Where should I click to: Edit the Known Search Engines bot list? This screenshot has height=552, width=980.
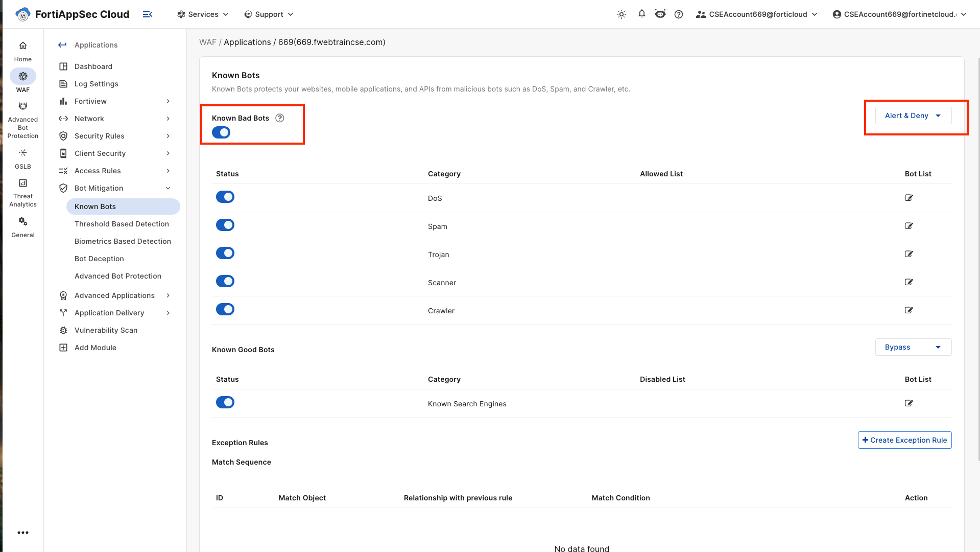pyautogui.click(x=909, y=403)
